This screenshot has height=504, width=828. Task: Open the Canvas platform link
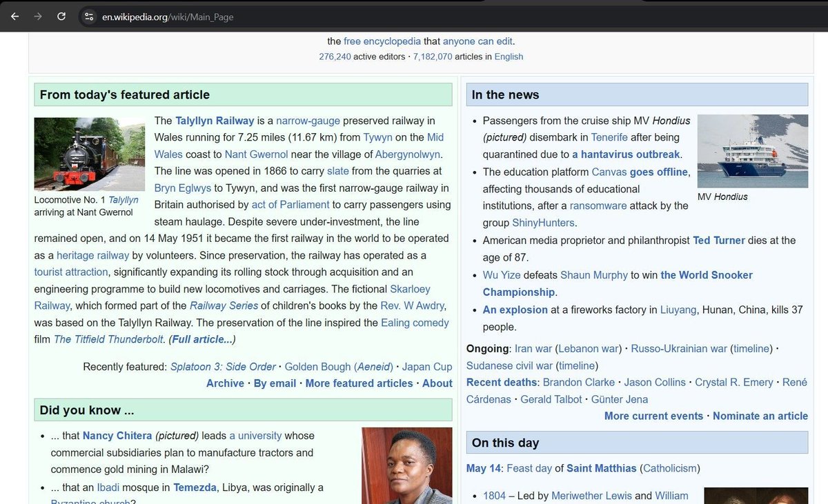609,172
